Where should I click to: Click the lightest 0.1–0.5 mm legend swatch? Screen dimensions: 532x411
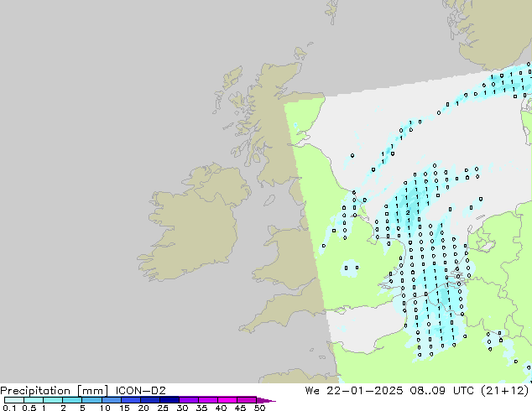(14, 400)
